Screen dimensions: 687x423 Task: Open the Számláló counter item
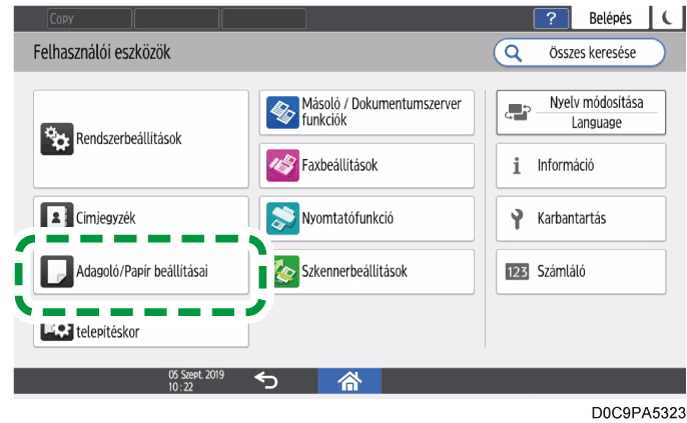581,272
